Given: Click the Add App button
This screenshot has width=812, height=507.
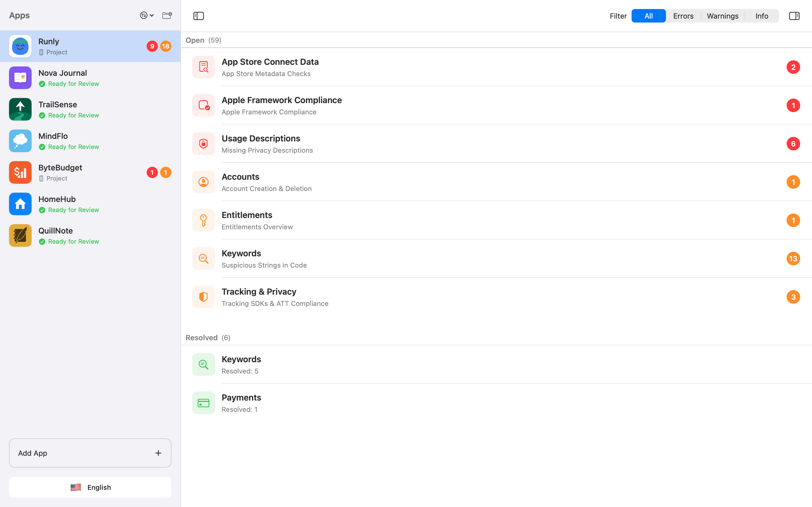Looking at the screenshot, I should point(90,453).
